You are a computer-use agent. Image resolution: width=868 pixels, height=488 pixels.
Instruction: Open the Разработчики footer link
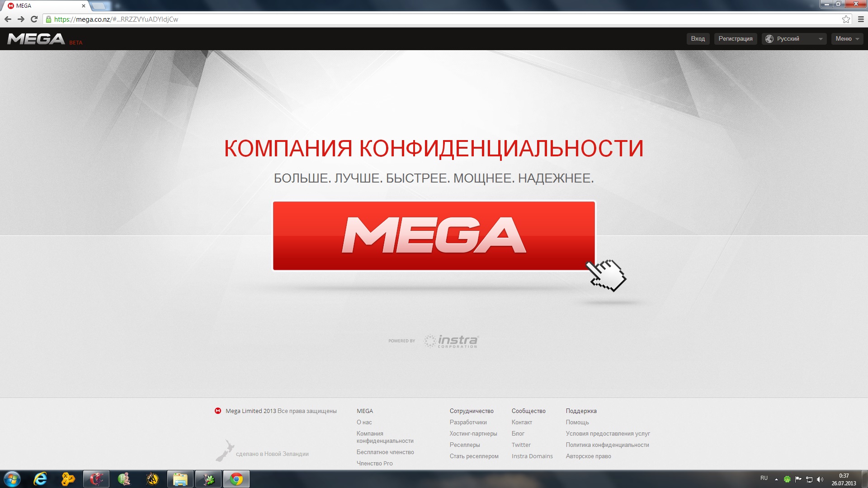[x=468, y=422]
